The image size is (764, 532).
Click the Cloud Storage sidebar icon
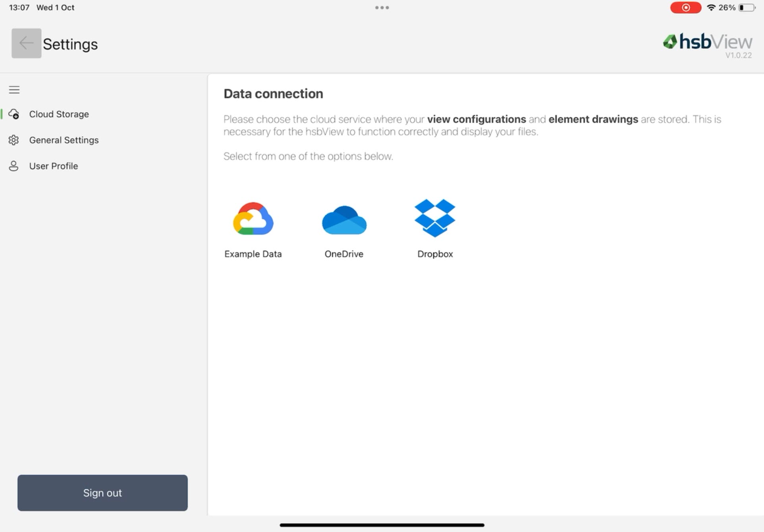(14, 114)
